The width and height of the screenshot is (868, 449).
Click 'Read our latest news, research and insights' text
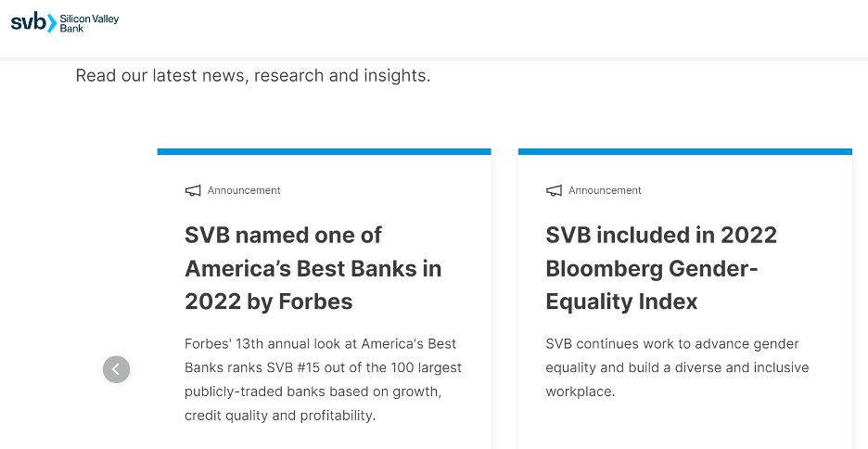253,75
